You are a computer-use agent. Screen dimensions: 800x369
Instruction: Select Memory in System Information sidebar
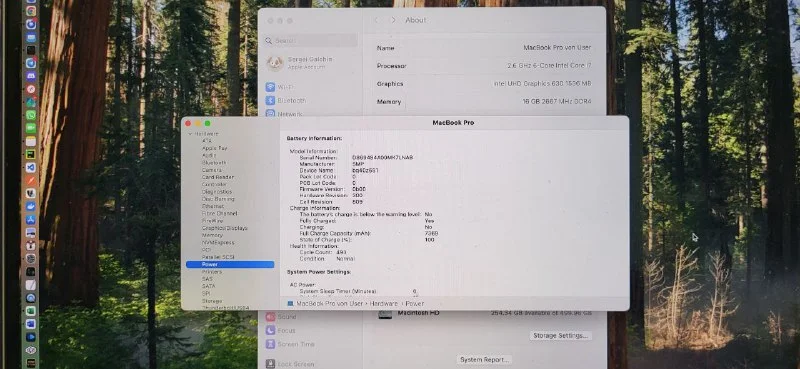click(x=212, y=235)
